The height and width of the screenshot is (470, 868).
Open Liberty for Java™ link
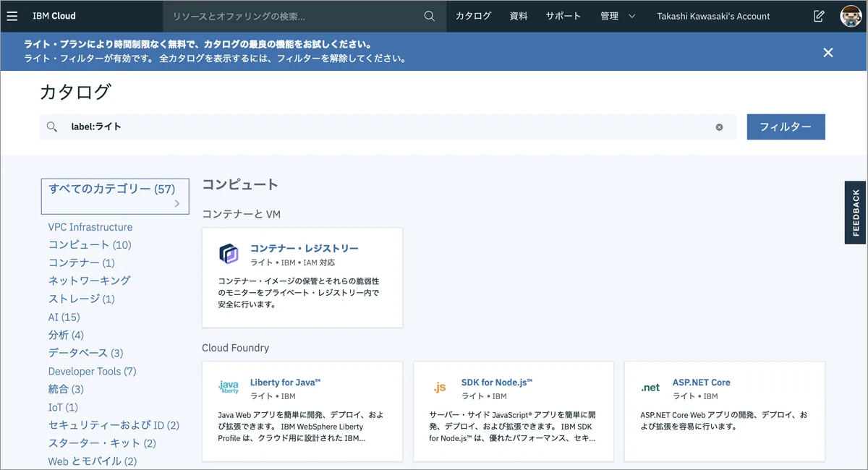click(x=285, y=383)
